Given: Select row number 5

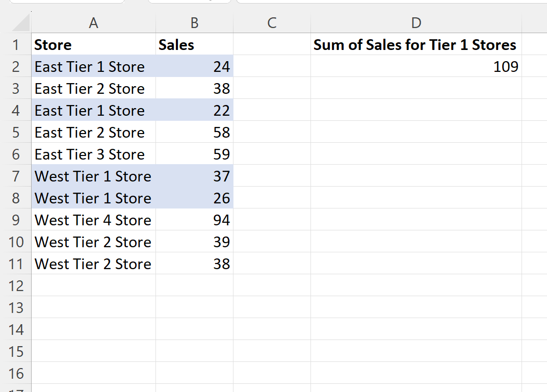Looking at the screenshot, I should click(x=17, y=132).
